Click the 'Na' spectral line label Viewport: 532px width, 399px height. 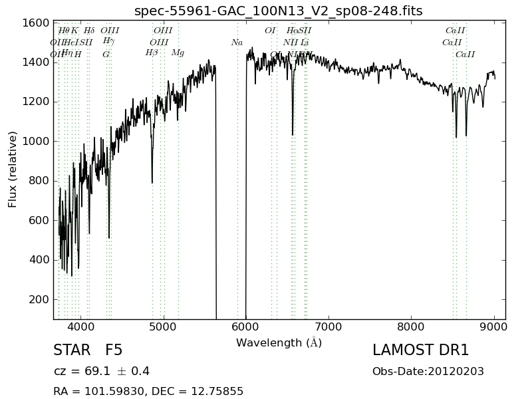pos(237,43)
